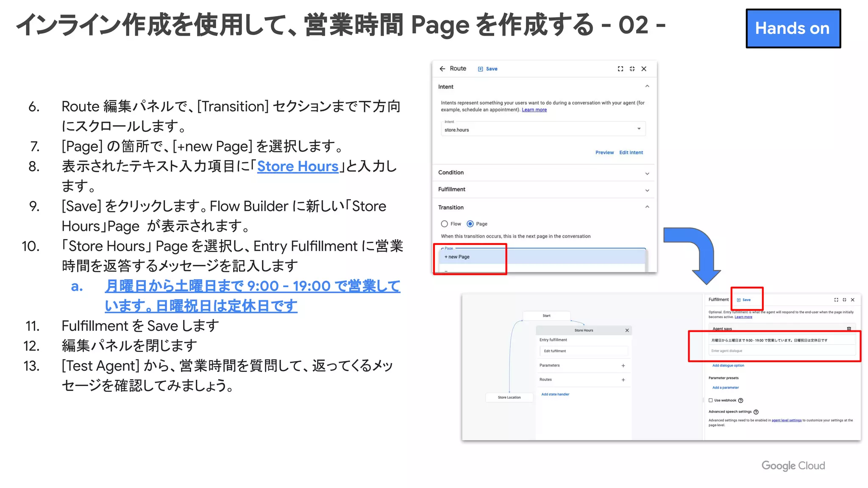The width and height of the screenshot is (868, 488).
Task: Close the Route editing panel
Action: pos(644,69)
